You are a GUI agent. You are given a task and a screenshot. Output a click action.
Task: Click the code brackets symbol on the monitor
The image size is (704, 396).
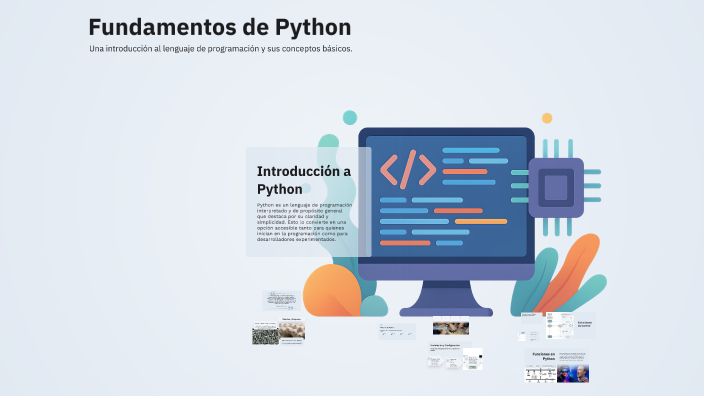(x=408, y=170)
